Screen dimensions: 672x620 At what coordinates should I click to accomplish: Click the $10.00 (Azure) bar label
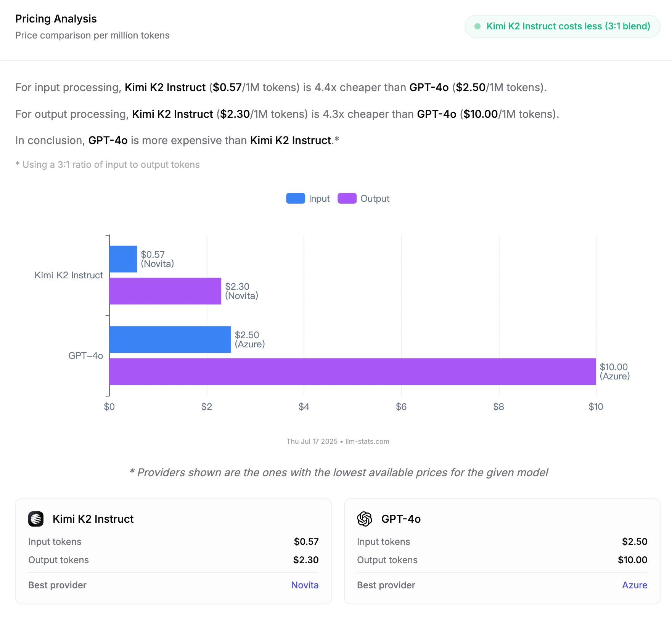point(615,371)
